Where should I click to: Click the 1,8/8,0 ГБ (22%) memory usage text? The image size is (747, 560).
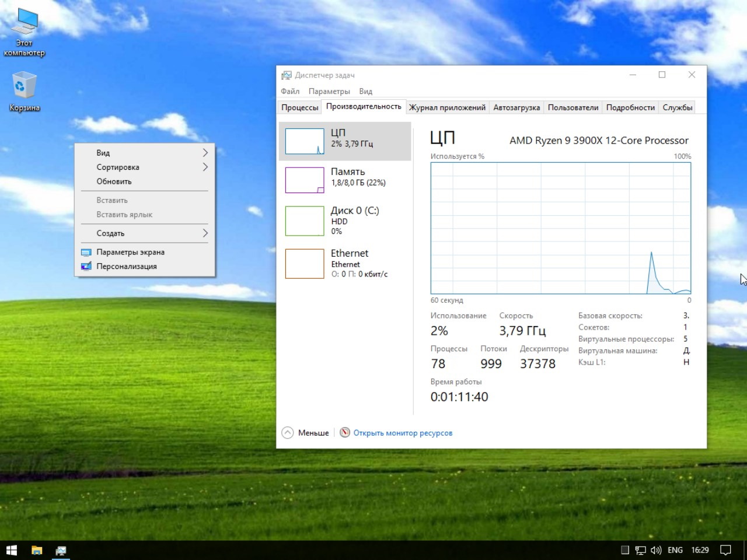[x=358, y=183]
